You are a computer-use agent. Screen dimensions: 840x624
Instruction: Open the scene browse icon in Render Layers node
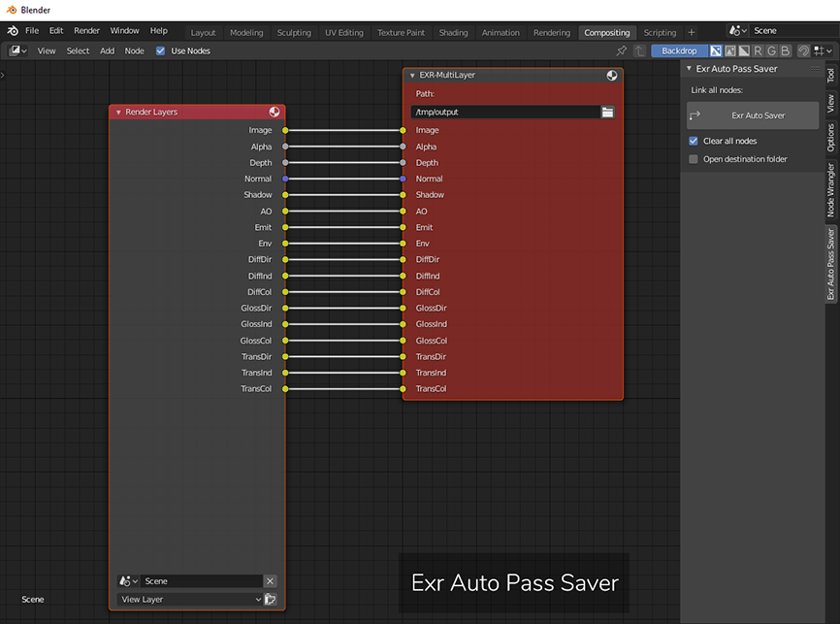128,581
